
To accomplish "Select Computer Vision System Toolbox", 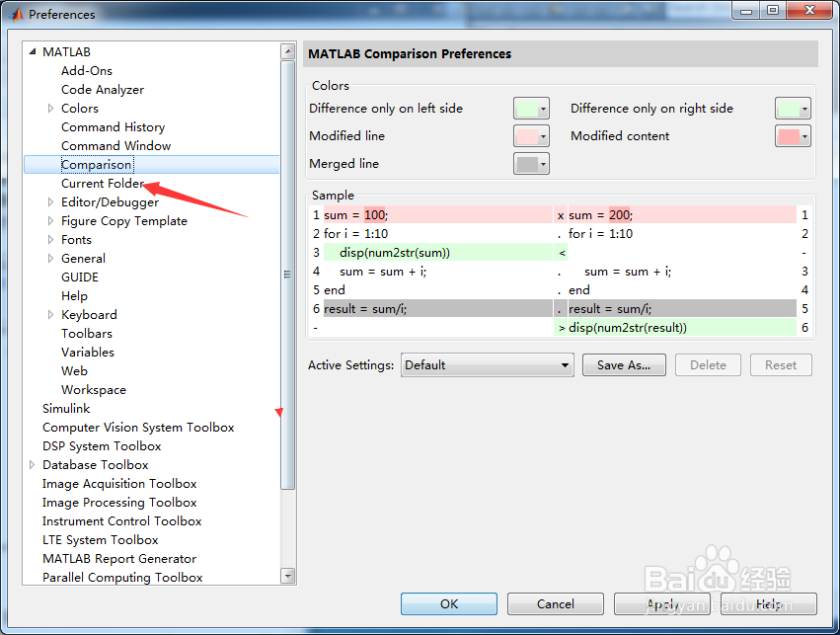I will point(138,427).
